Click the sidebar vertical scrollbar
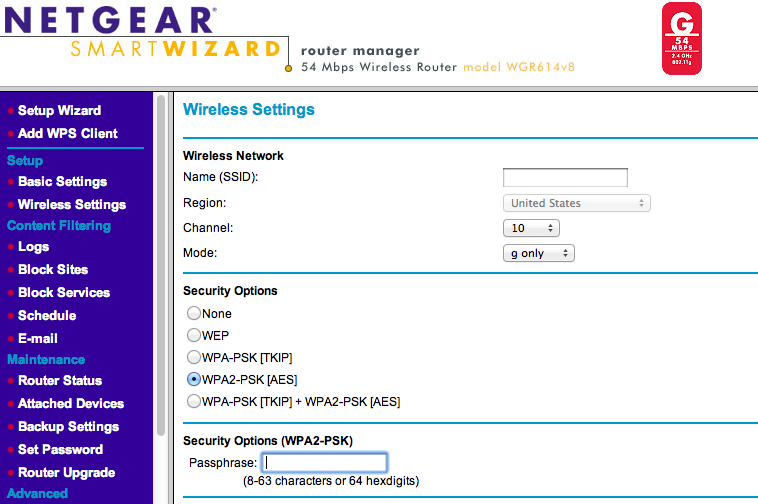Screen dimensions: 758x504 pos(161,266)
